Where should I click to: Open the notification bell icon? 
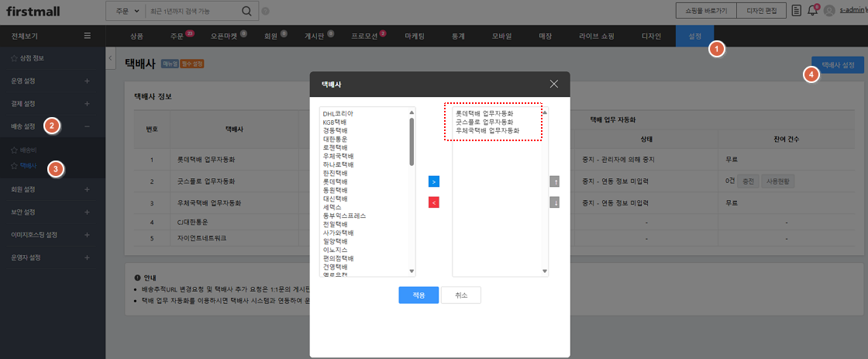pyautogui.click(x=812, y=11)
